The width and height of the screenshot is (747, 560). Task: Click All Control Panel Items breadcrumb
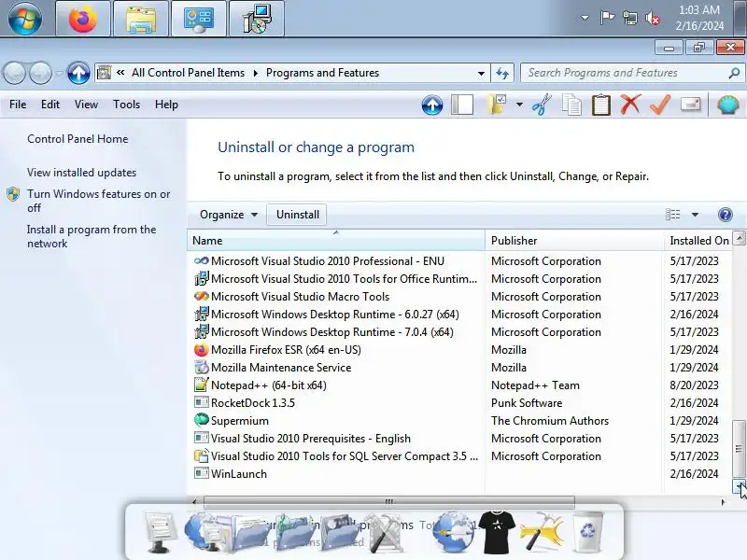point(188,73)
